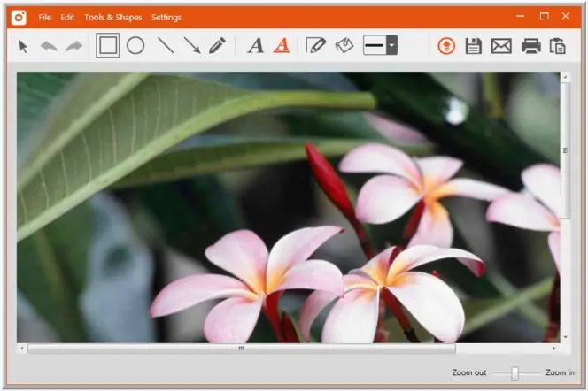Pick the freehand Pencil tool

pos(217,46)
